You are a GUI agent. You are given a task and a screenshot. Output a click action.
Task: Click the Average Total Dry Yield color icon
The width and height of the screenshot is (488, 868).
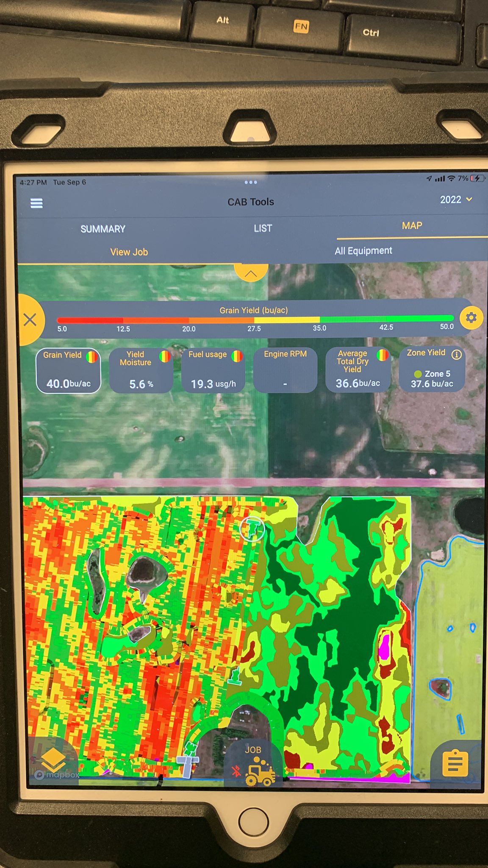[x=383, y=355]
